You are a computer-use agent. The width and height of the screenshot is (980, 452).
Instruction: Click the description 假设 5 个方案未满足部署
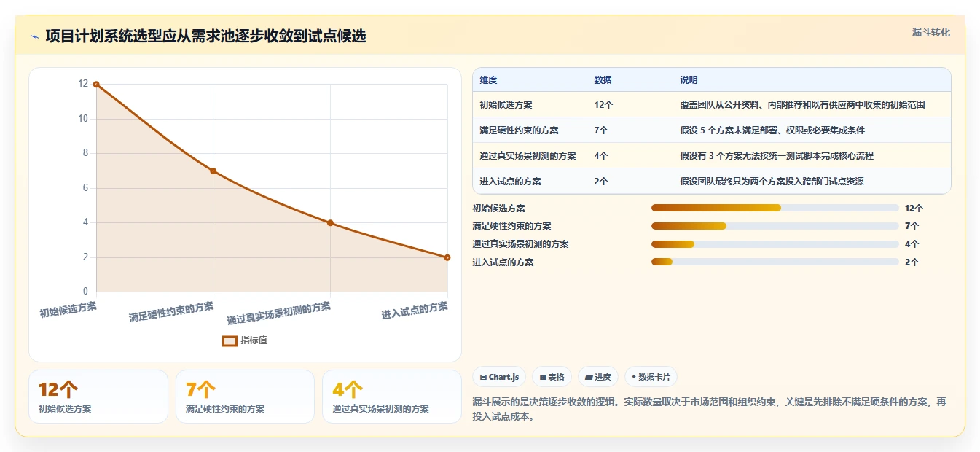(772, 130)
